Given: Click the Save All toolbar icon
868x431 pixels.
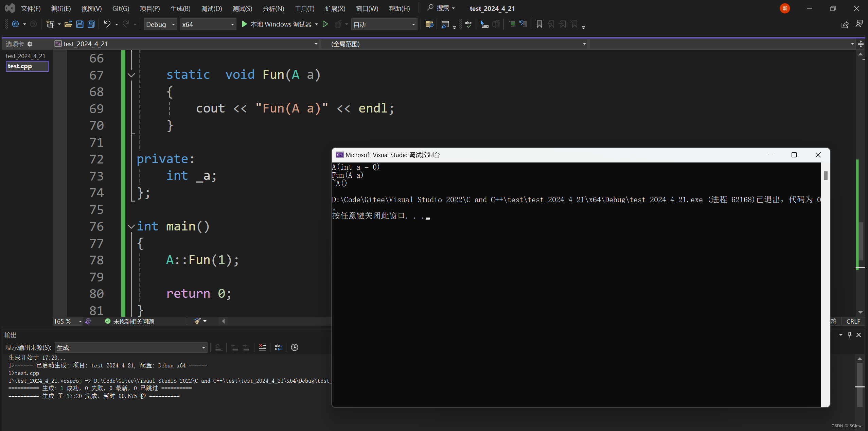Looking at the screenshot, I should pos(91,24).
